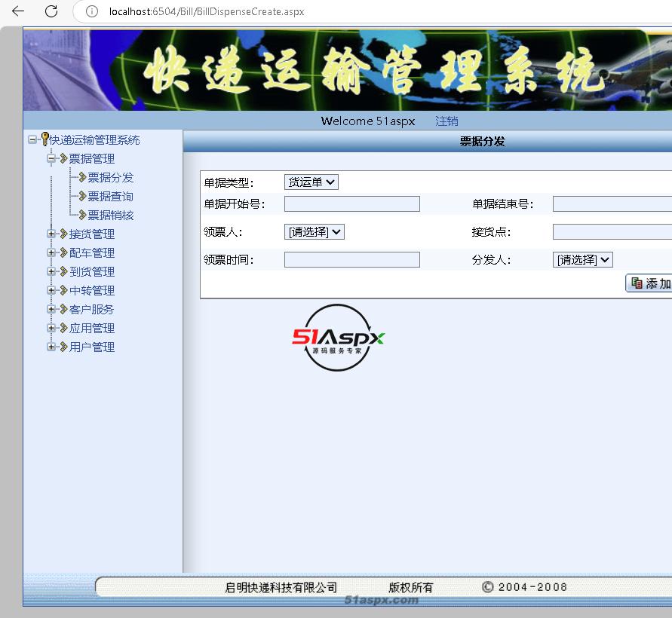This screenshot has height=618, width=672.
Task: Collapse the 快递运输管理系统 root node
Action: click(x=32, y=139)
